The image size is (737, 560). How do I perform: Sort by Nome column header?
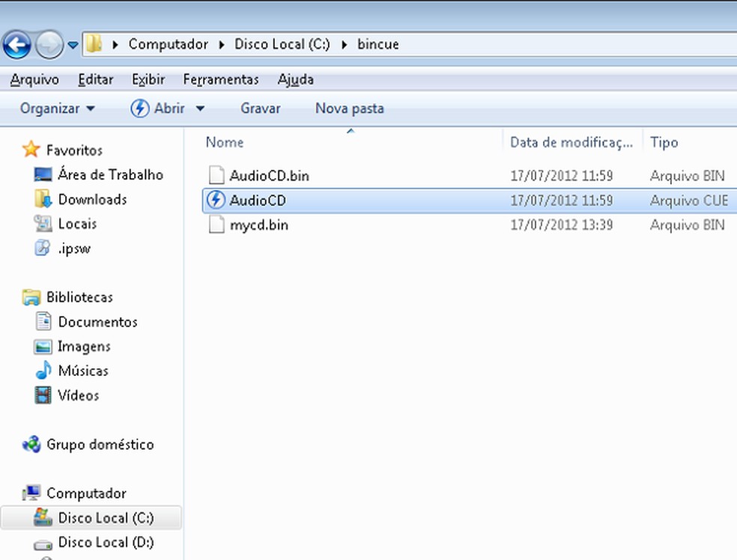coord(225,142)
